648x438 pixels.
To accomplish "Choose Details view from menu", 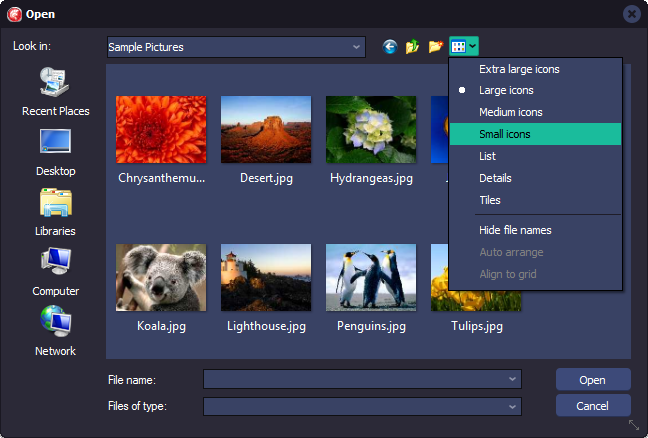I will [x=495, y=178].
